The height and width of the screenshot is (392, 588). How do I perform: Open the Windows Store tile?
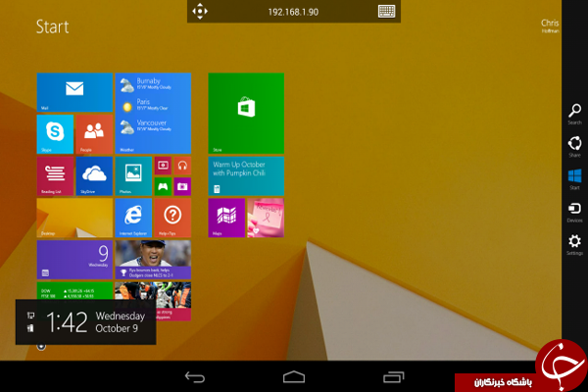click(x=246, y=114)
